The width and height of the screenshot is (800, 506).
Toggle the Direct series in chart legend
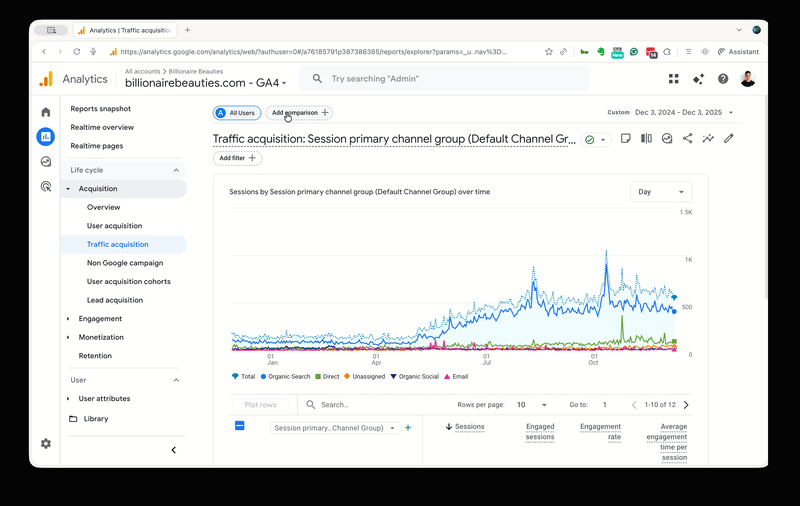click(x=325, y=377)
